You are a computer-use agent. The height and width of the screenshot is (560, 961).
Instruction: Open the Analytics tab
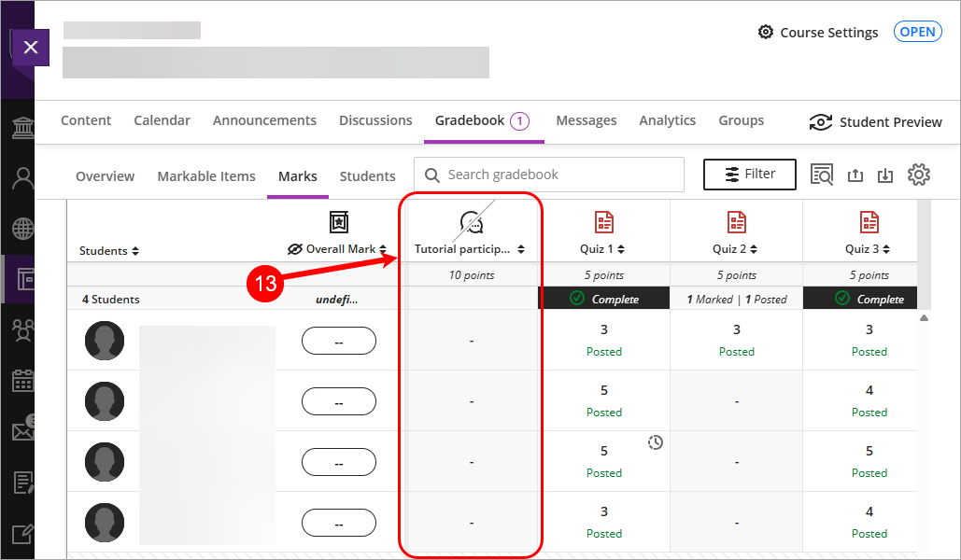[668, 120]
